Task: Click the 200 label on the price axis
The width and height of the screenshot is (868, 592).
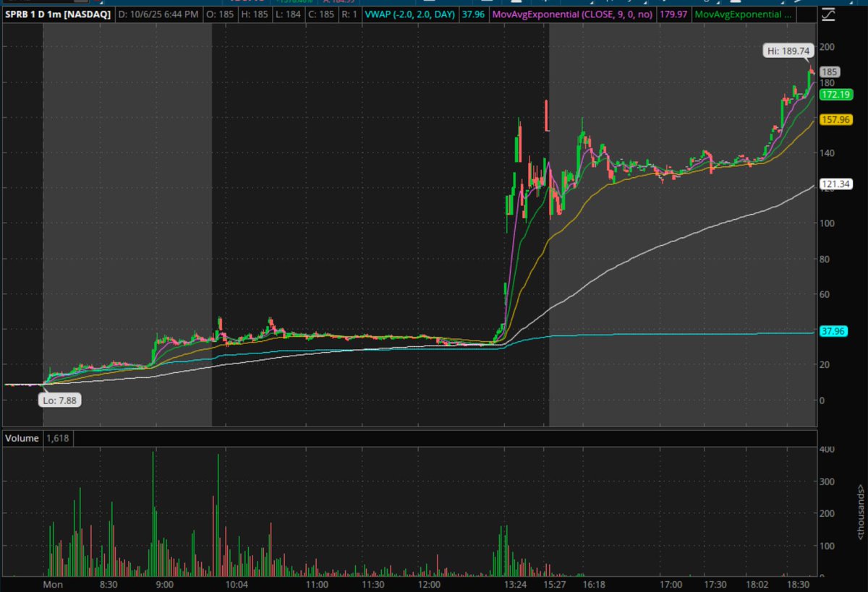Action: point(827,47)
